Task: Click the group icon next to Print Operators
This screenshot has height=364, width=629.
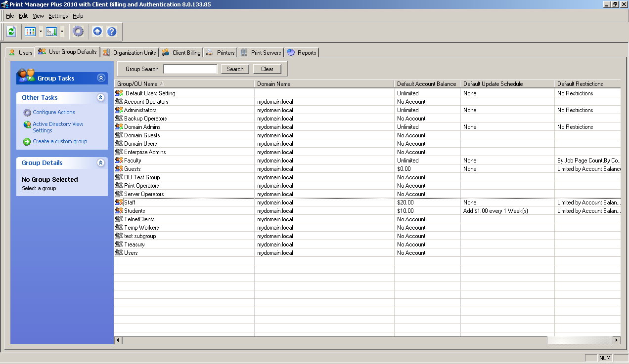Action: (119, 185)
